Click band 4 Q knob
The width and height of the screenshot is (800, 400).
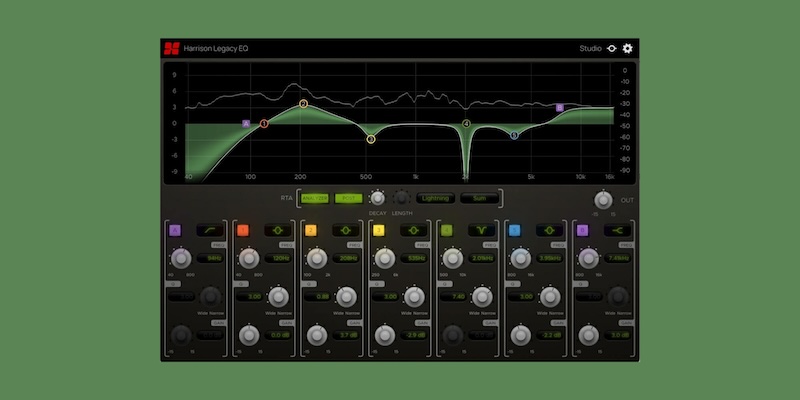point(482,296)
